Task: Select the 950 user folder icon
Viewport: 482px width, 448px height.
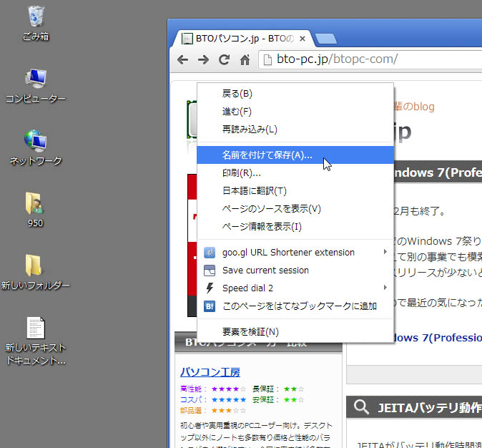Action: pos(35,210)
